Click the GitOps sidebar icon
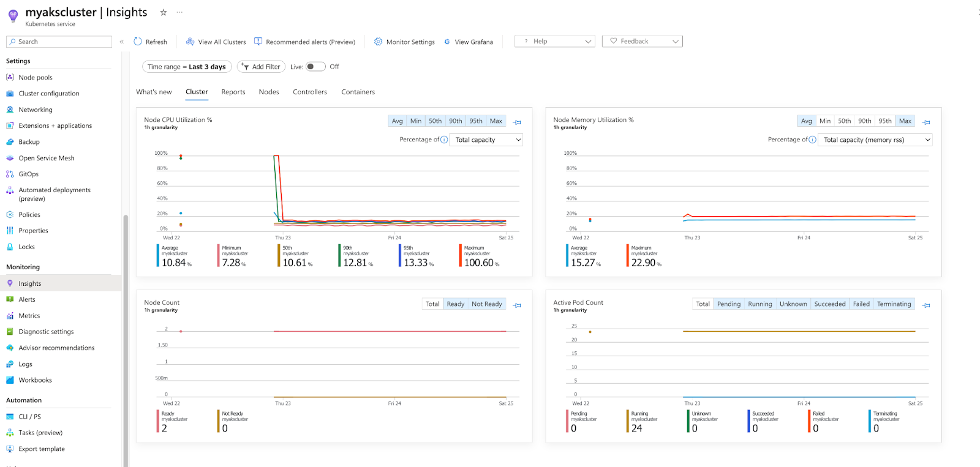The width and height of the screenshot is (980, 467). [x=10, y=174]
